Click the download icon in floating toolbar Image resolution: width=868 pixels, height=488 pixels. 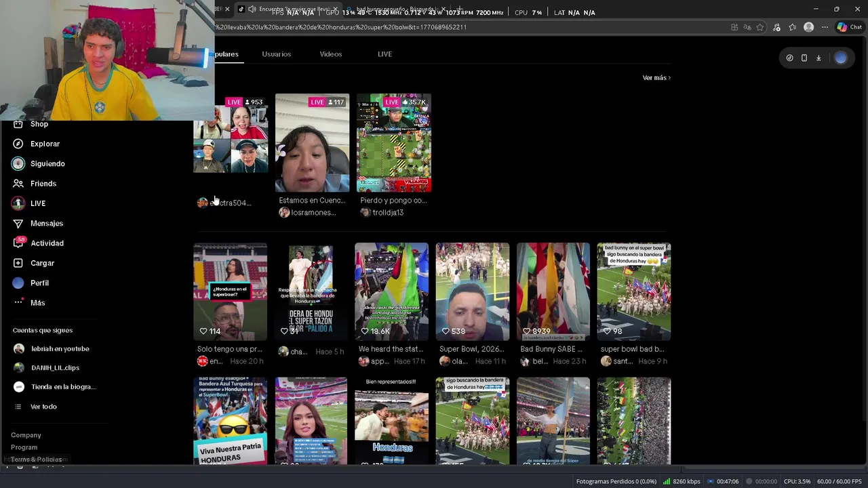pos(818,58)
